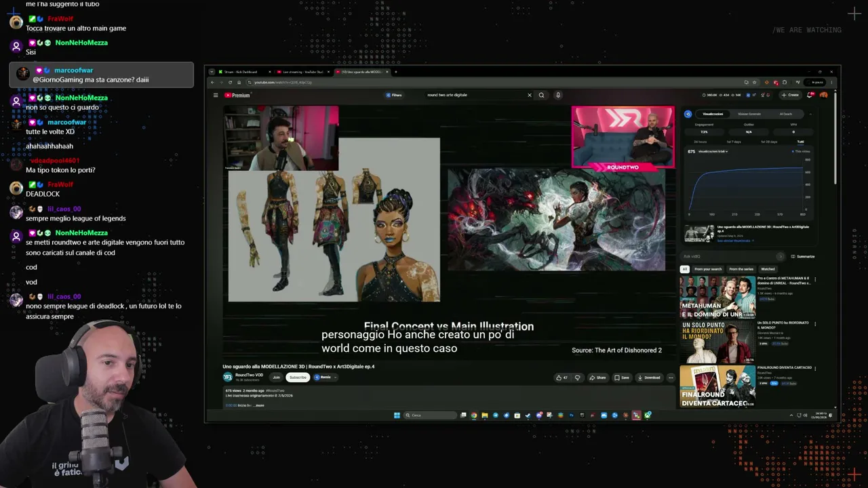868x488 pixels.
Task: Open File Explorer from the taskbar
Action: point(485,415)
